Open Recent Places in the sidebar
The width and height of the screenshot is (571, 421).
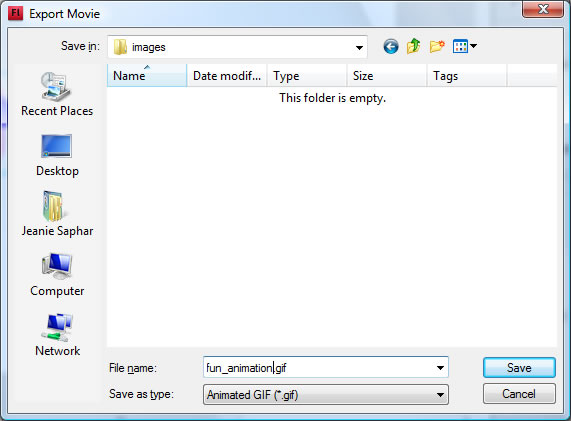click(x=57, y=94)
